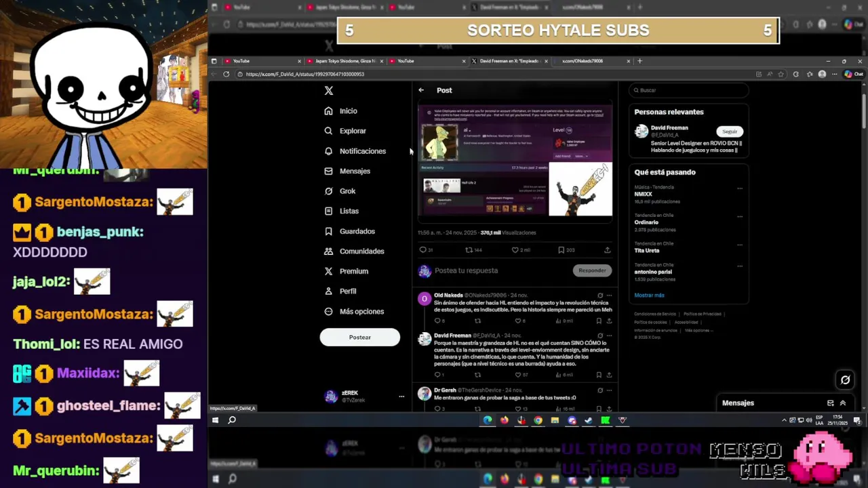
Task: Click Mostrar más under trends
Action: 649,296
